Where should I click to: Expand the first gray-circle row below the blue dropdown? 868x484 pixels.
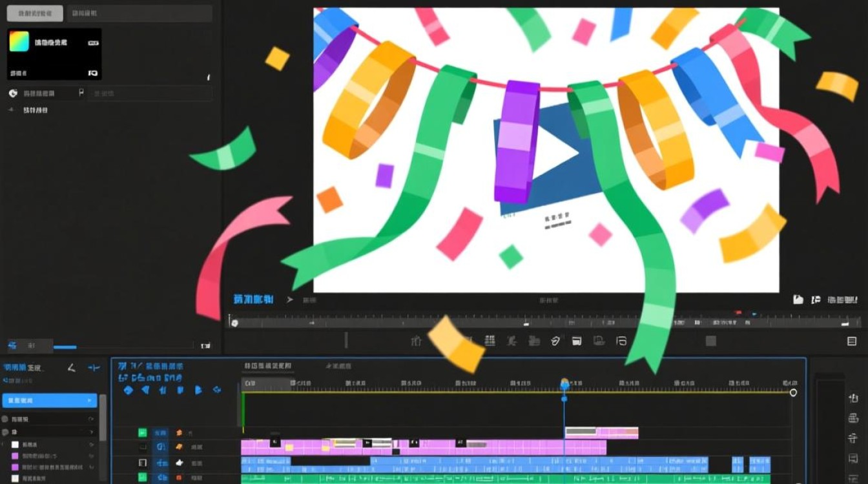49,419
